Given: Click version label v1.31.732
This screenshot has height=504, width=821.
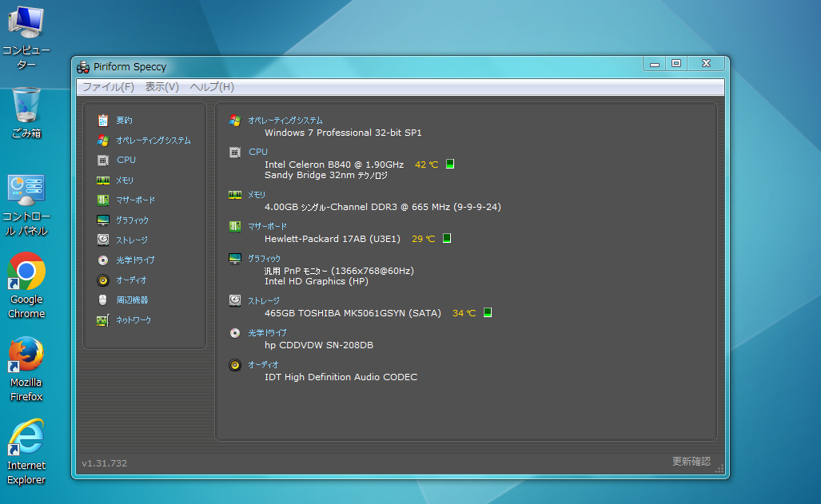Looking at the screenshot, I should (104, 463).
